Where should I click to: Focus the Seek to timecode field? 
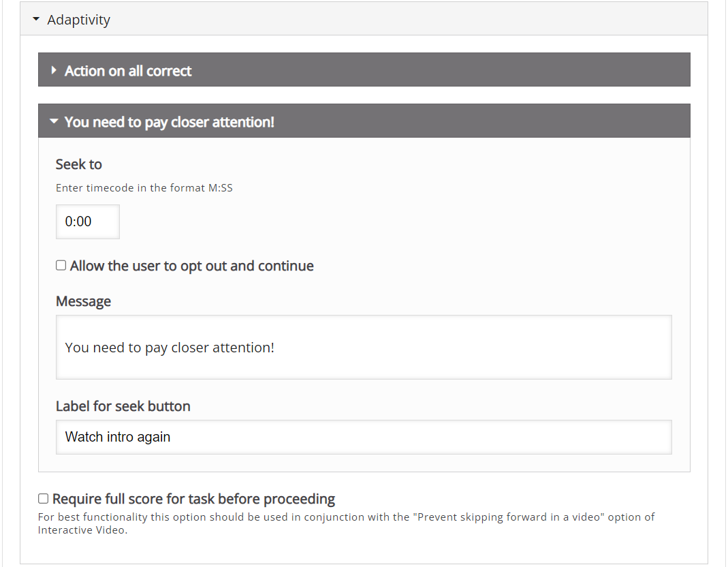coord(88,221)
